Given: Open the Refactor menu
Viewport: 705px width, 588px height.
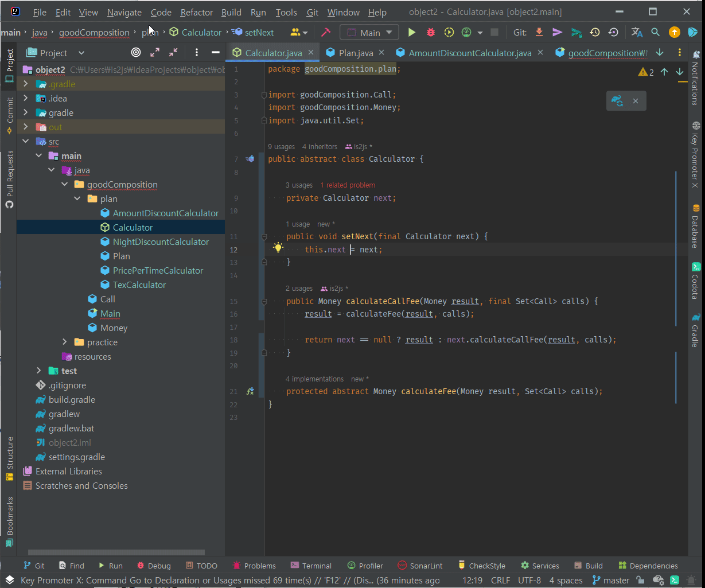Looking at the screenshot, I should coord(196,12).
